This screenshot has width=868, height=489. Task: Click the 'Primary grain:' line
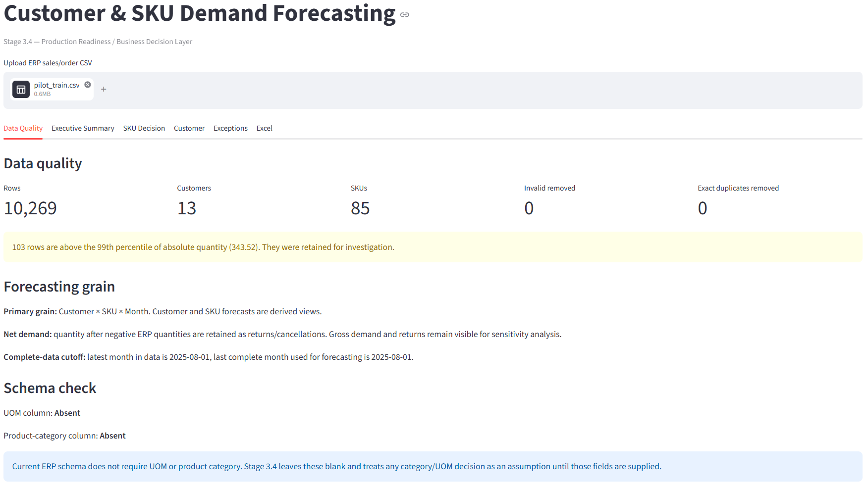tap(163, 311)
